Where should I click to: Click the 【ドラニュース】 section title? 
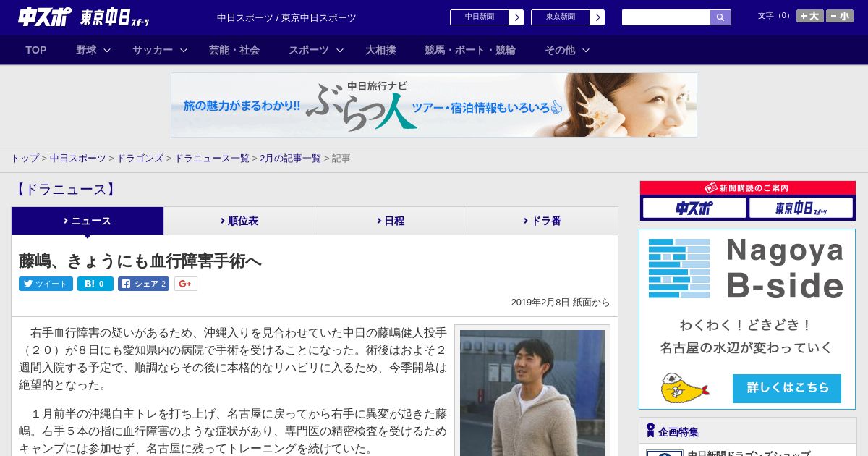(65, 190)
